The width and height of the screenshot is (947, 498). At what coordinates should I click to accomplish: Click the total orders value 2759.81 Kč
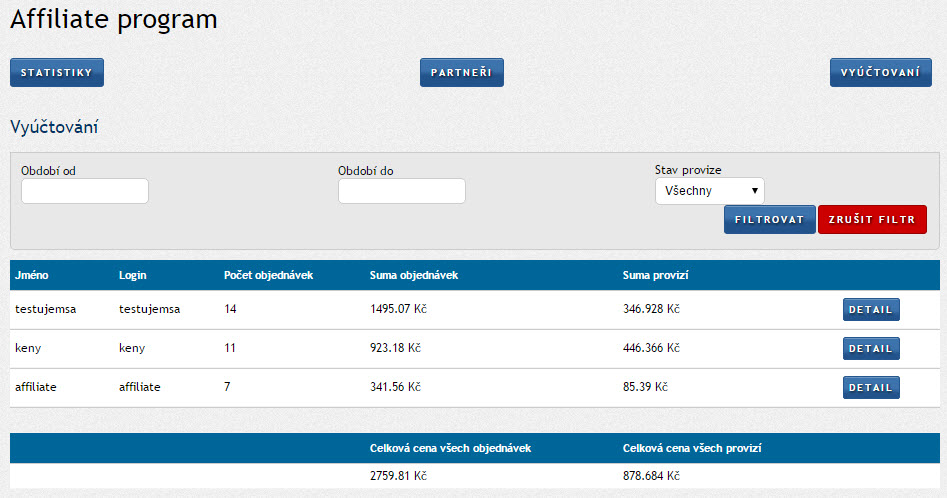point(398,476)
